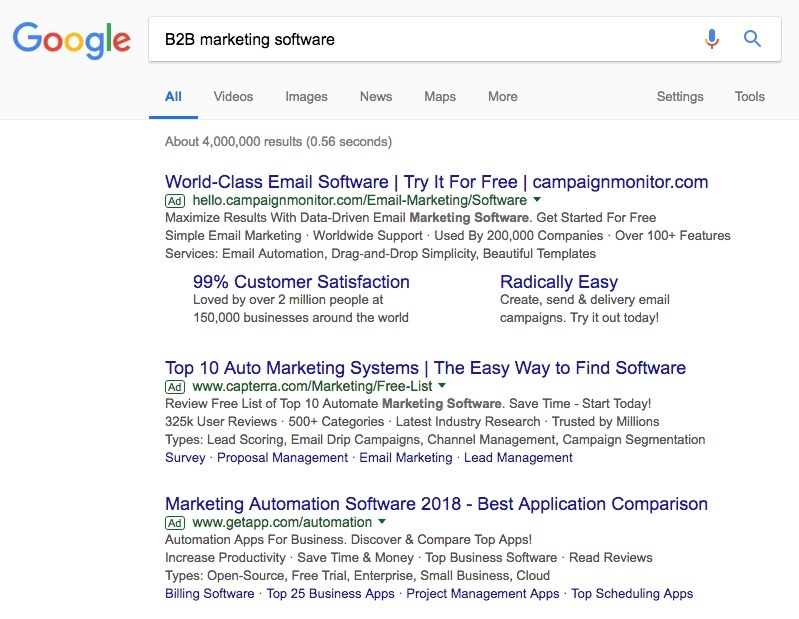
Task: Switch to the Videos tab
Action: [x=233, y=97]
